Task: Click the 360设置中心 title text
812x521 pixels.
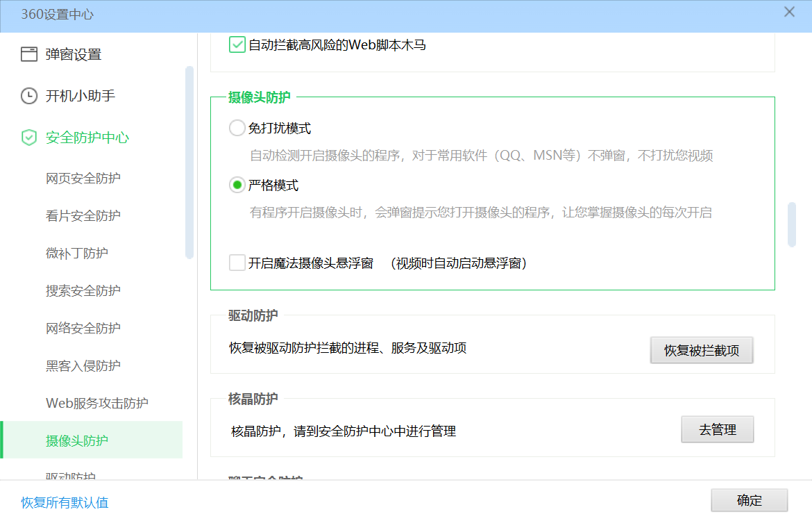Action: (58, 14)
